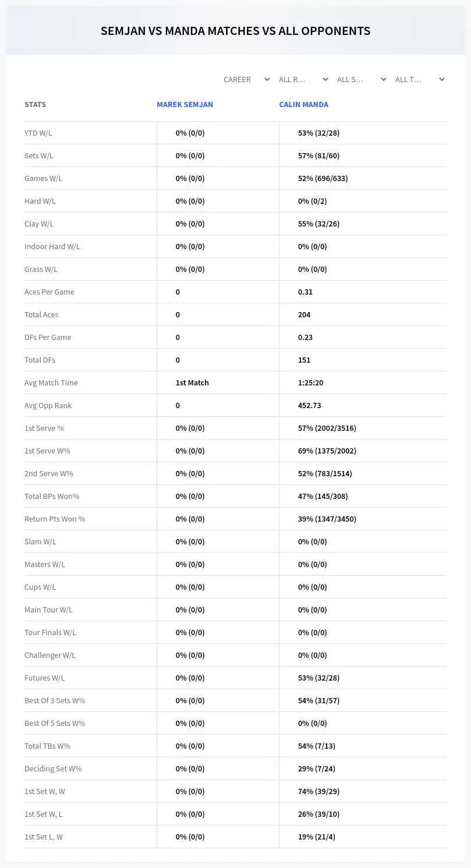Screen dimensions: 471x868
Task: Open Marek Semjan player profile link
Action: (x=185, y=105)
